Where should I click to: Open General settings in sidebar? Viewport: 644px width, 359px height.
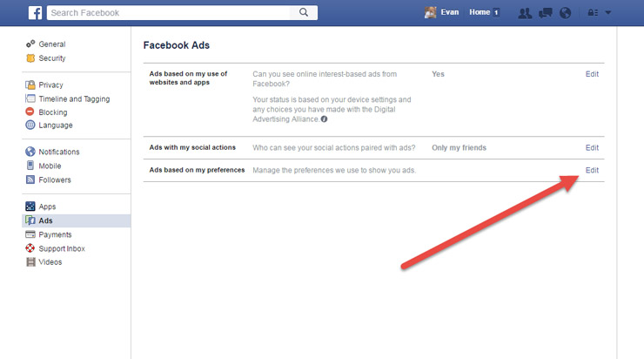pyautogui.click(x=51, y=44)
